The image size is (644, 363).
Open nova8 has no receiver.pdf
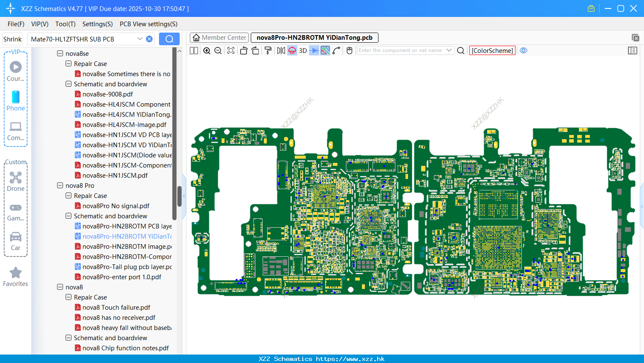pos(119,318)
